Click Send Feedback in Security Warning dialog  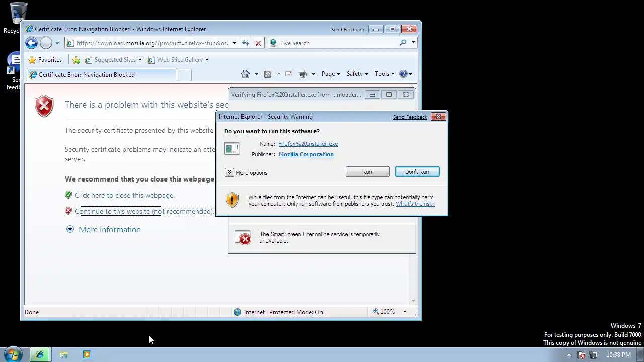[x=410, y=117]
